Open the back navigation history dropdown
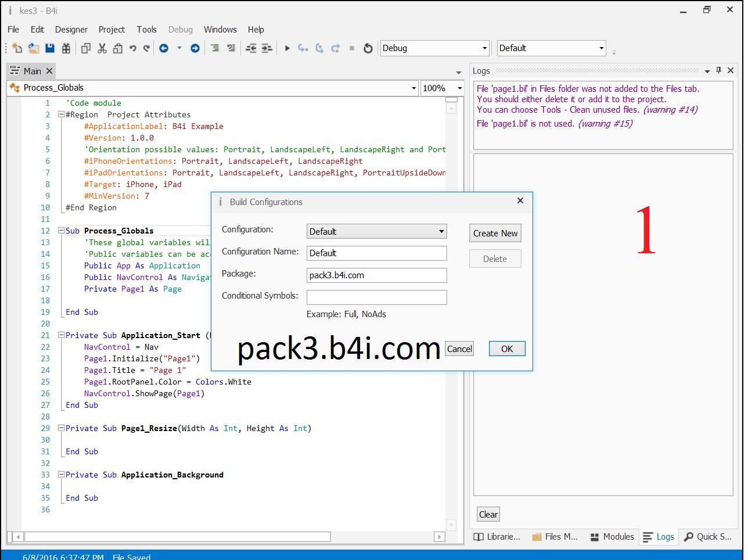Image resolution: width=748 pixels, height=560 pixels. click(x=179, y=48)
